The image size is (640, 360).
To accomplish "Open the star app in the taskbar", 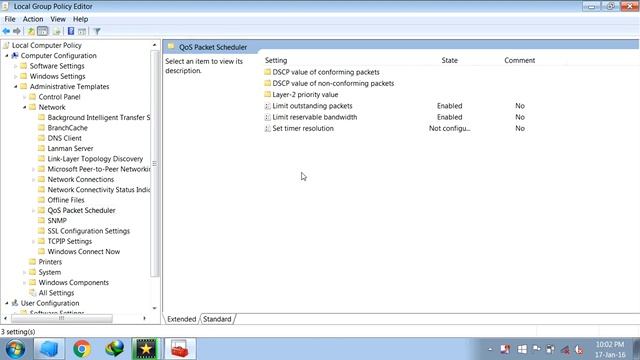I will pos(146,349).
